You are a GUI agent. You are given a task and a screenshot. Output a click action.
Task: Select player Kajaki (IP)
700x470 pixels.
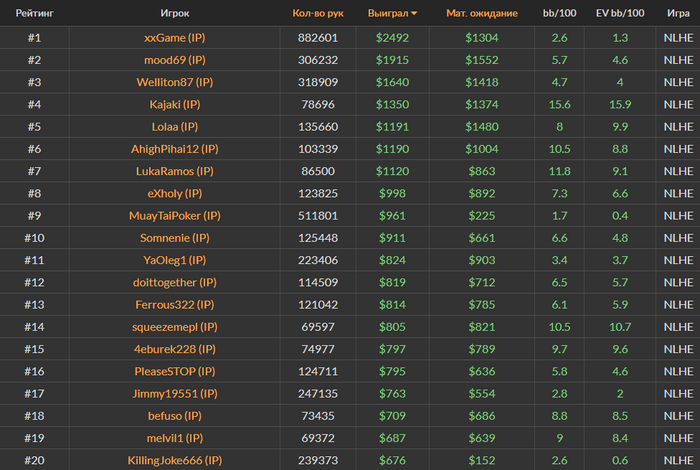coord(174,104)
